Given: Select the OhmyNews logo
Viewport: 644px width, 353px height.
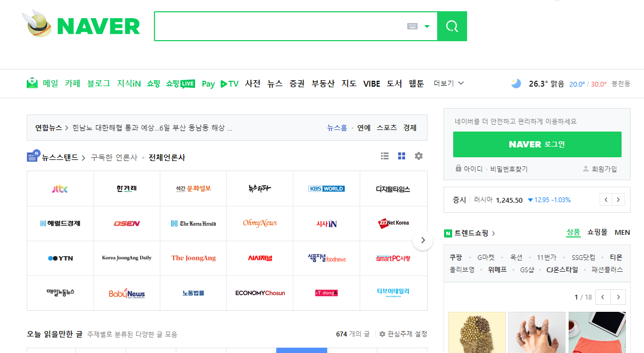Looking at the screenshot, I should (260, 224).
